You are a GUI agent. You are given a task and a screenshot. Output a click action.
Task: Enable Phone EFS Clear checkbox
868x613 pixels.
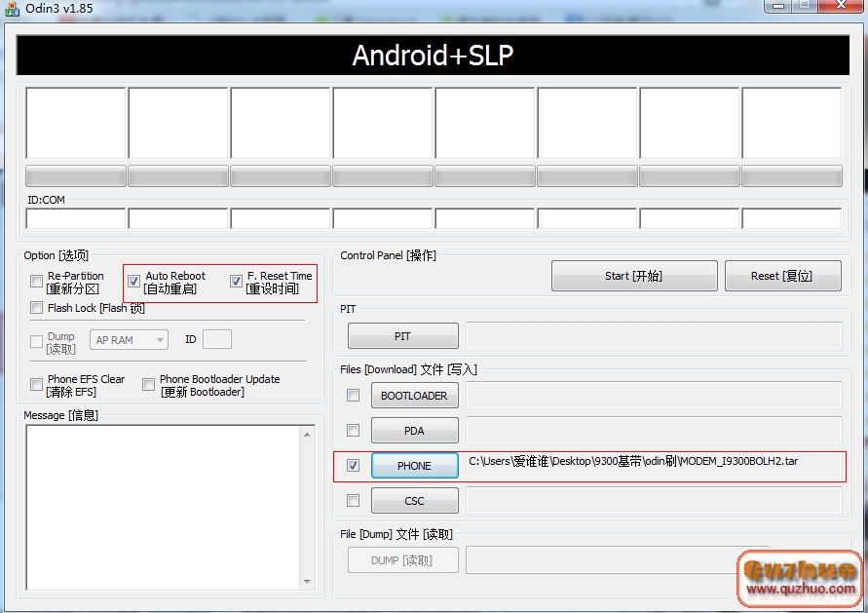37,384
